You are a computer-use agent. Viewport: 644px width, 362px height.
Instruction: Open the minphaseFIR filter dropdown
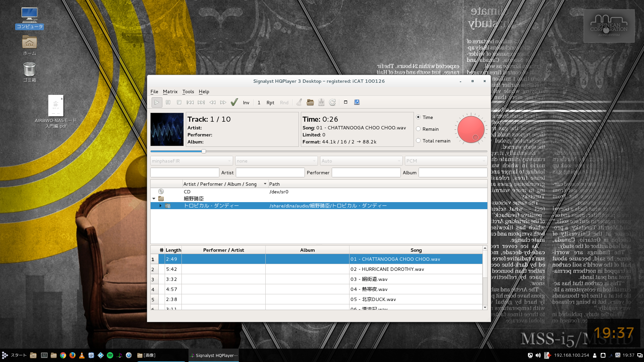pyautogui.click(x=191, y=161)
